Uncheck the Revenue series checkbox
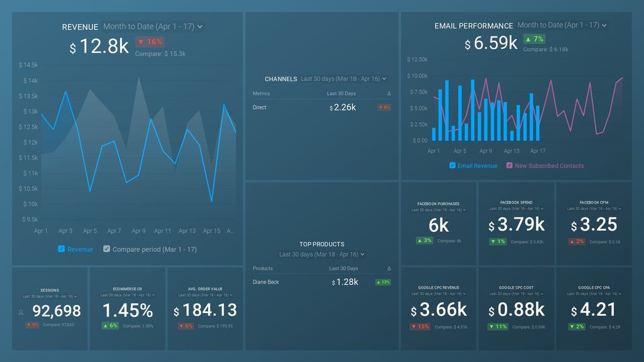This screenshot has width=644, height=362. 61,249
